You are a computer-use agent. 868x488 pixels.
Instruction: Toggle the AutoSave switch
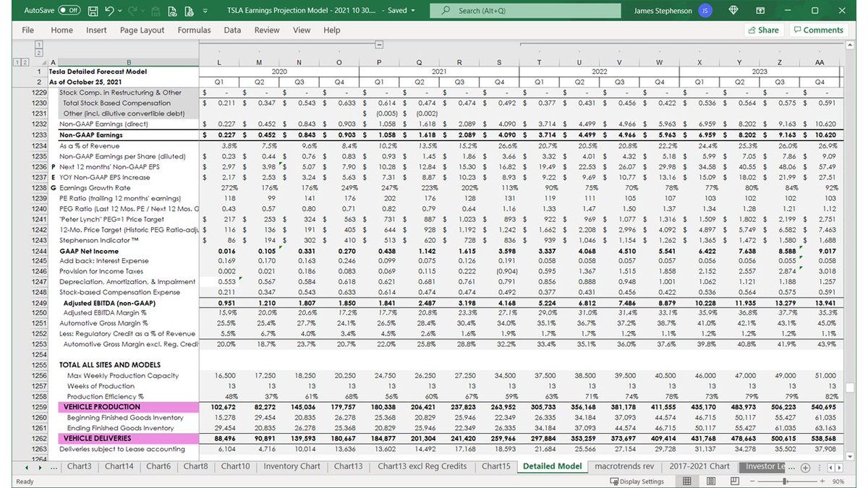click(x=69, y=11)
